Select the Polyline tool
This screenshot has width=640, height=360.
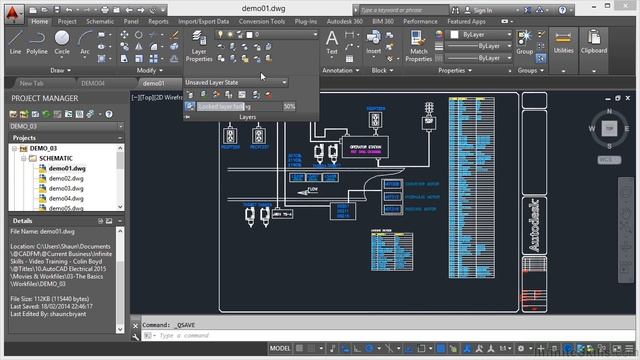click(37, 42)
